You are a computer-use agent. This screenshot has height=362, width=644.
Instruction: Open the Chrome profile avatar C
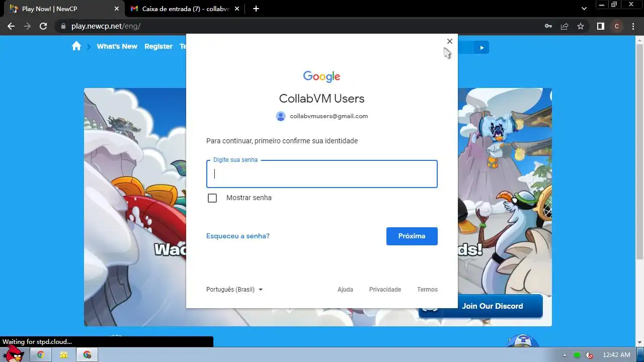pyautogui.click(x=617, y=26)
